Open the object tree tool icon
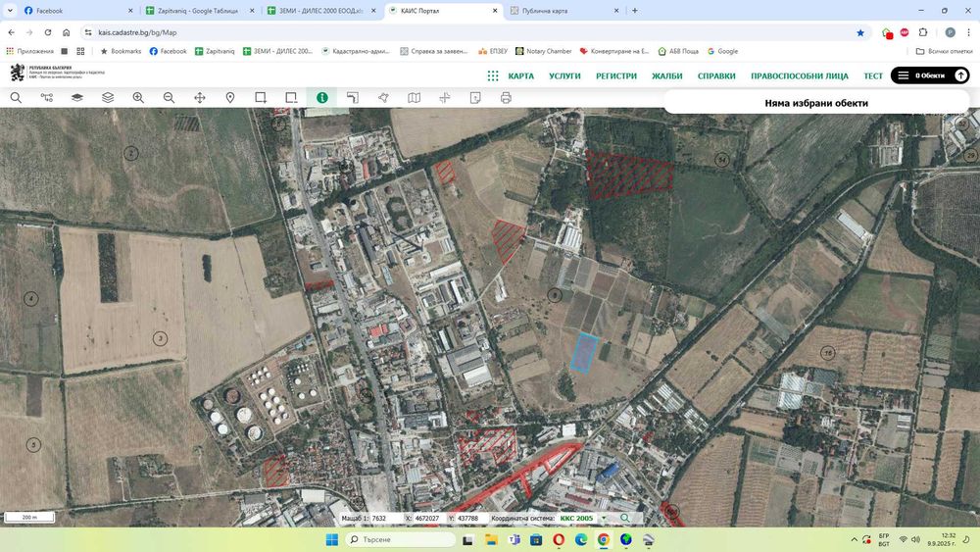Image resolution: width=980 pixels, height=552 pixels. (47, 97)
